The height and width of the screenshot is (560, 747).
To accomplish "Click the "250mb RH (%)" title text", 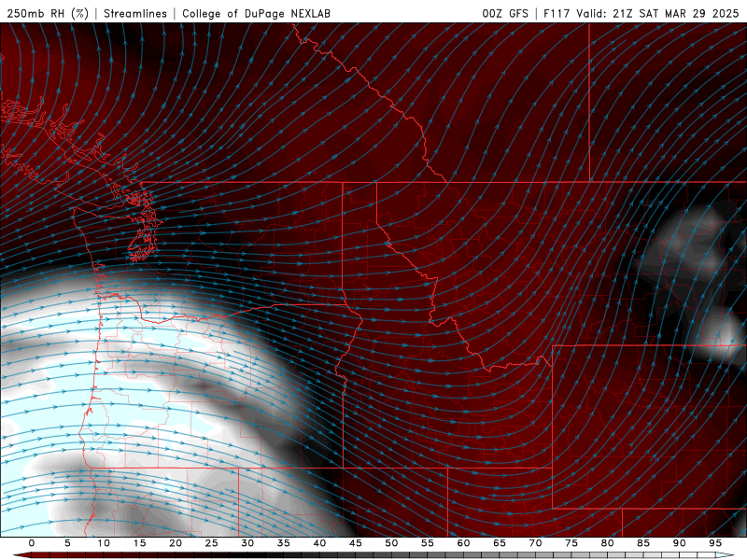I will pos(49,13).
